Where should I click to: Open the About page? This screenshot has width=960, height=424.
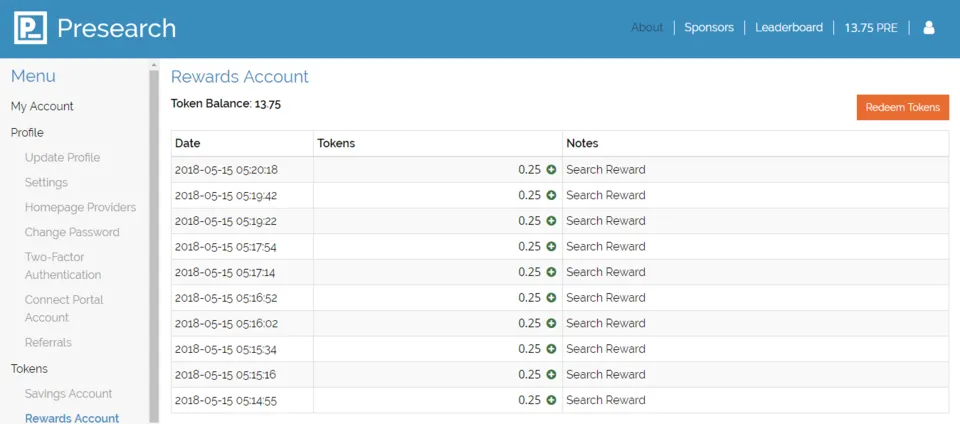point(647,28)
